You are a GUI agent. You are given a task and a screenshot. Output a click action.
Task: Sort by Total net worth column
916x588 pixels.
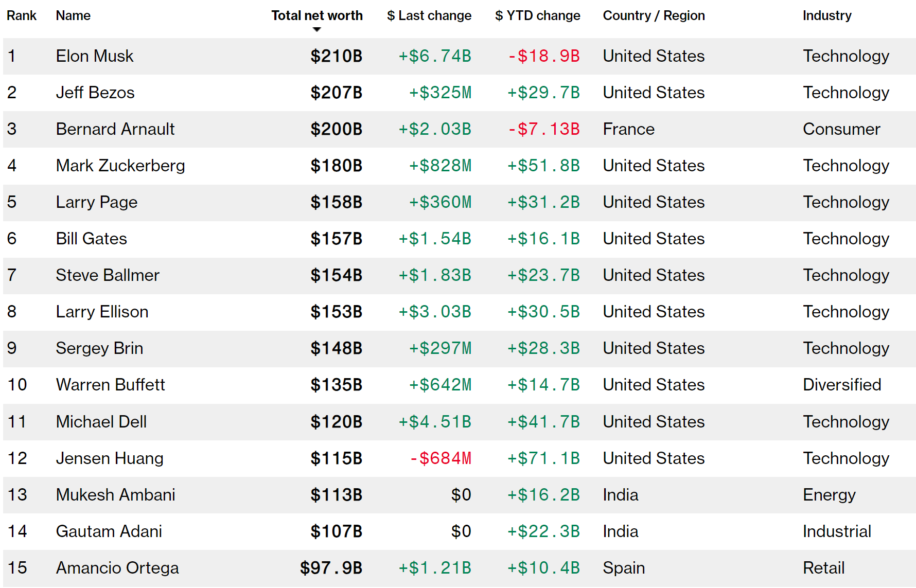click(317, 15)
